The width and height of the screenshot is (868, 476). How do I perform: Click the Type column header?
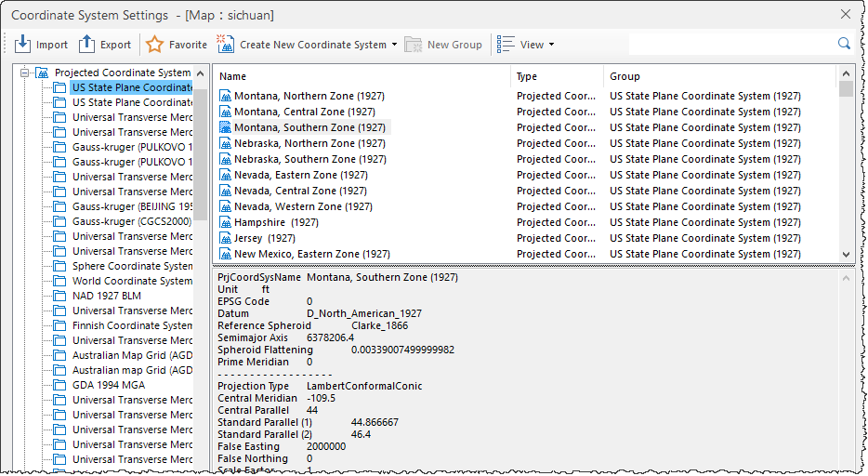click(555, 76)
